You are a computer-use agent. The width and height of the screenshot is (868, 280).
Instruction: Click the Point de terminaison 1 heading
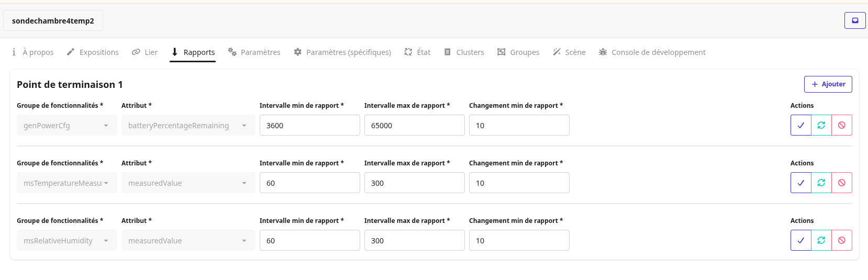(x=70, y=84)
